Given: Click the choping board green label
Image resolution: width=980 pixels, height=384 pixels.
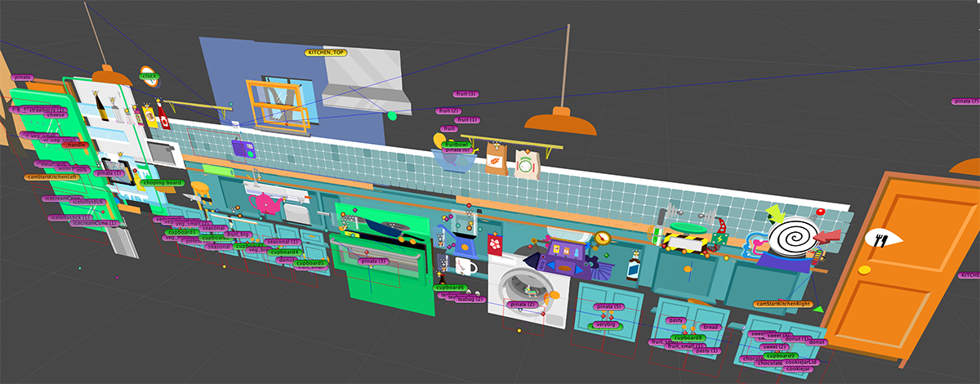Looking at the screenshot, I should (x=161, y=183).
